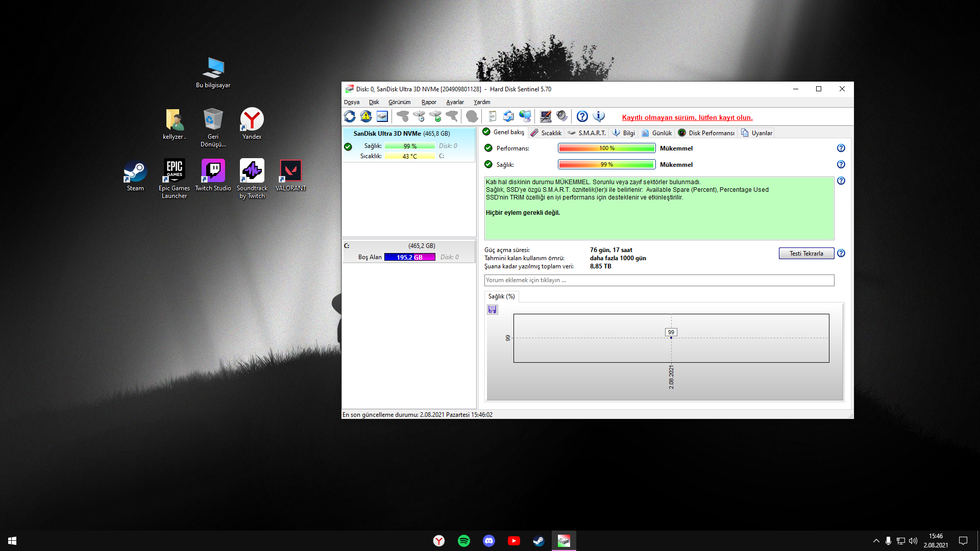Open the Disk Performansı tab

[706, 133]
